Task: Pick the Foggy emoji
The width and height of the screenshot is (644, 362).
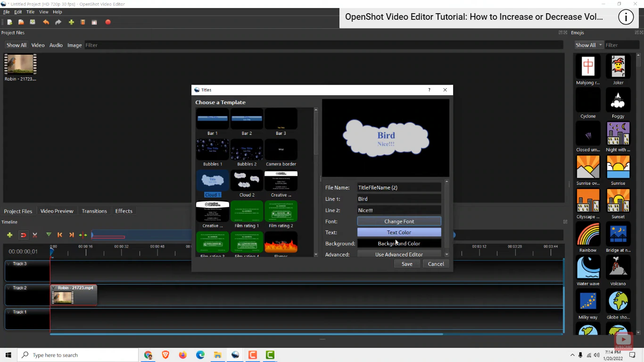Action: point(618,103)
